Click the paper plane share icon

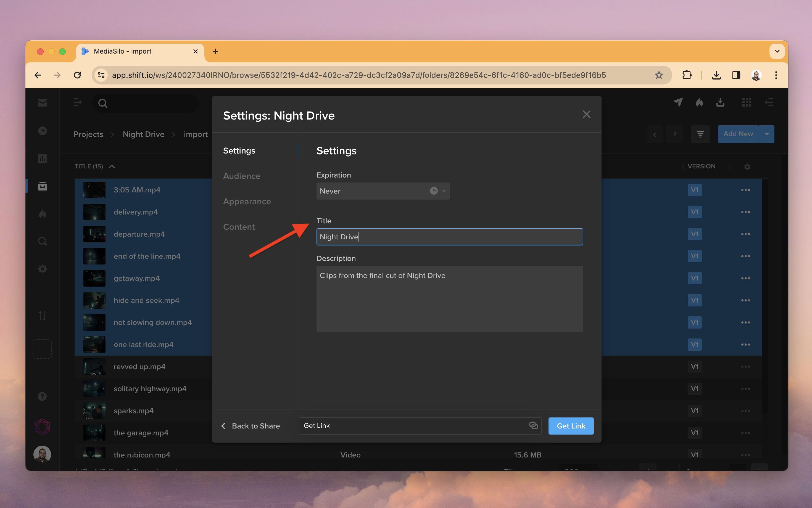(x=678, y=102)
